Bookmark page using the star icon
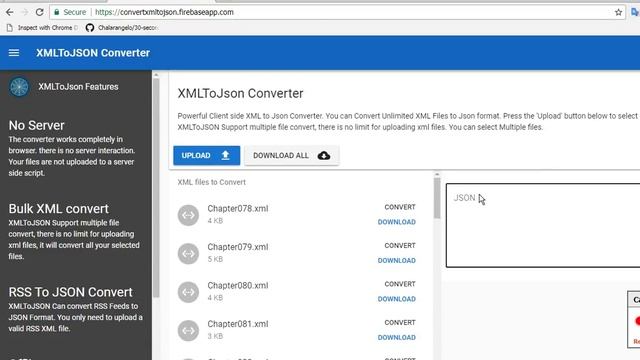Screen dimensions: 640x360 pos(618,12)
